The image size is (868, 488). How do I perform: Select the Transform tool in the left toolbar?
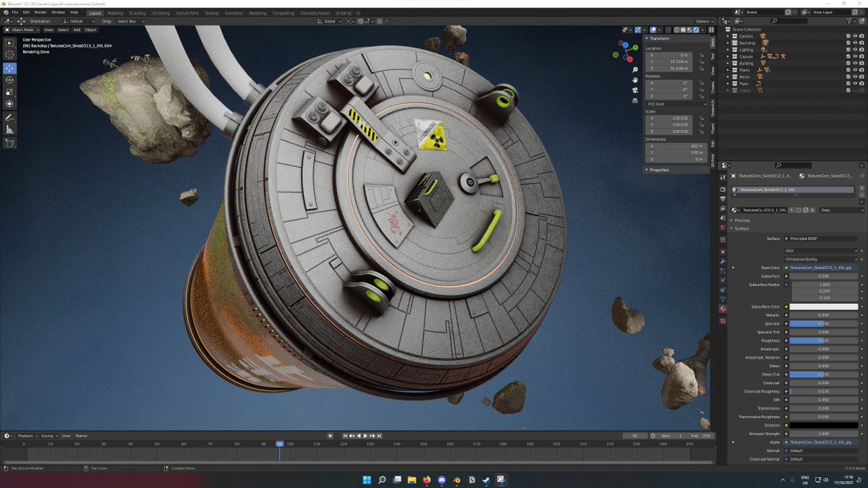[9, 104]
